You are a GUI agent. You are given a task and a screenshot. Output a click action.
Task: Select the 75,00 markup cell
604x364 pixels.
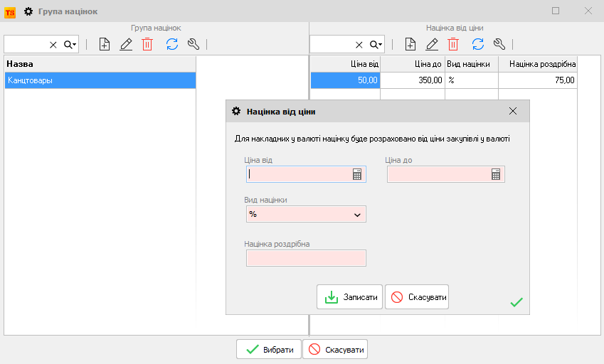(x=538, y=80)
